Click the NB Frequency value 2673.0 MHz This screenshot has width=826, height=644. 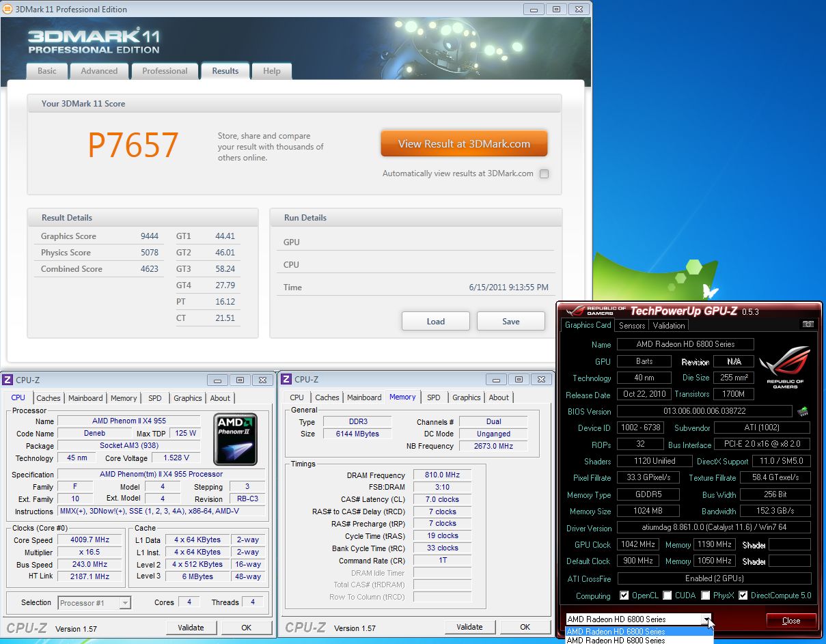(493, 446)
